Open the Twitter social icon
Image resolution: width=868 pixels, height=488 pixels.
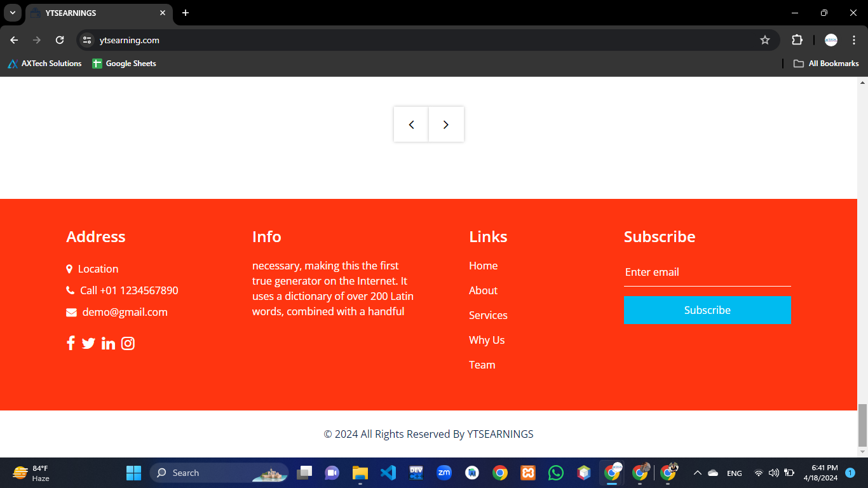tap(88, 343)
